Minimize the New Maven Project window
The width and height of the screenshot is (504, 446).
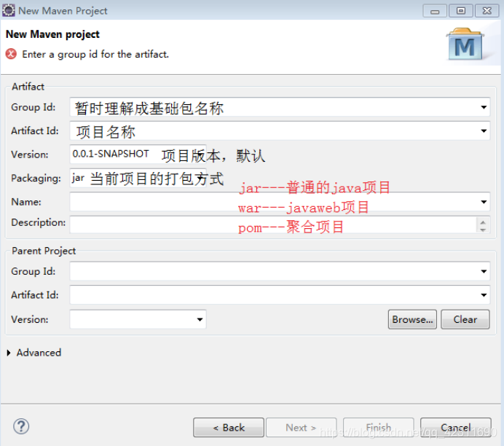(x=435, y=11)
